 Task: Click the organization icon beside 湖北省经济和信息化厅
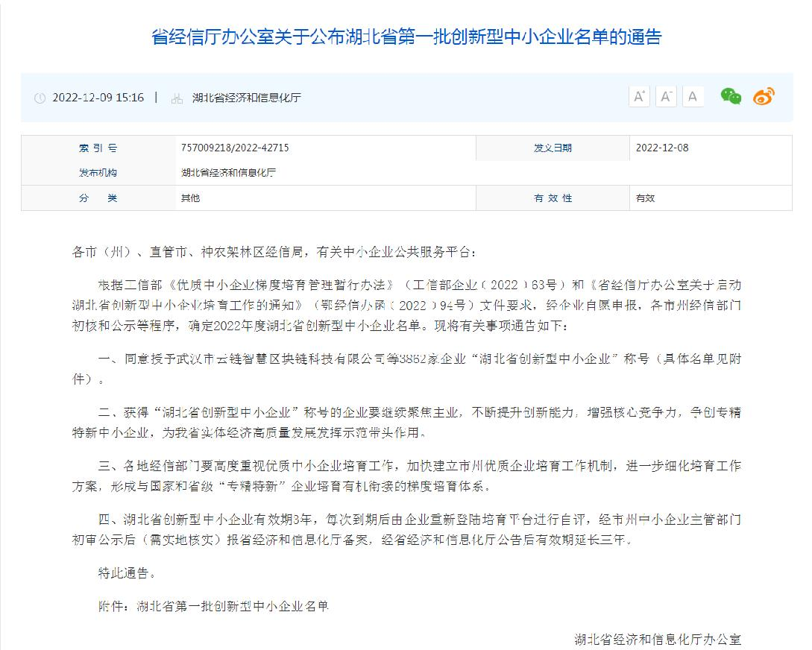(x=177, y=98)
